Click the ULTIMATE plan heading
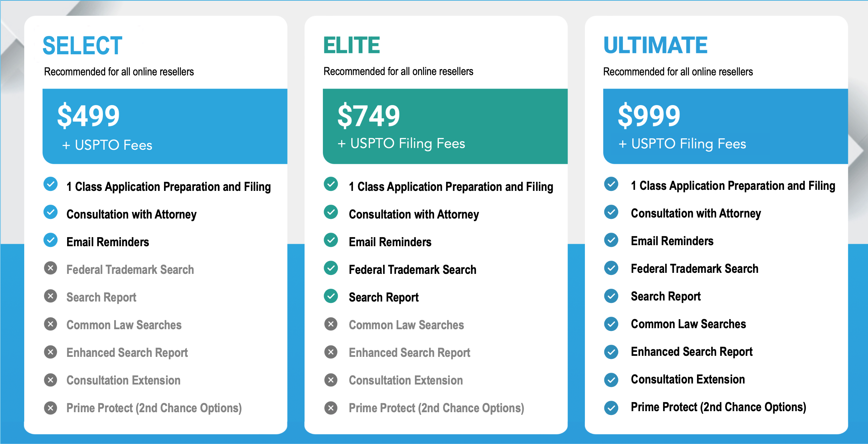 (x=655, y=46)
